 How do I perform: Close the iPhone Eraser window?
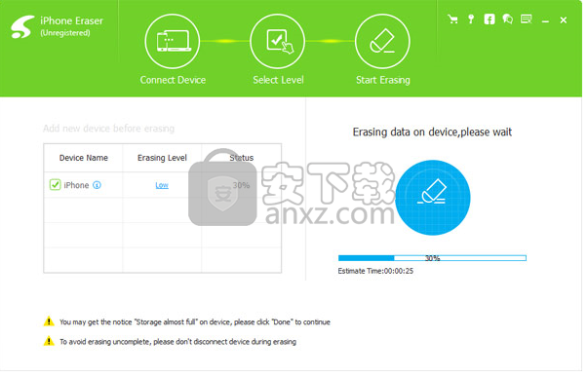coord(564,20)
